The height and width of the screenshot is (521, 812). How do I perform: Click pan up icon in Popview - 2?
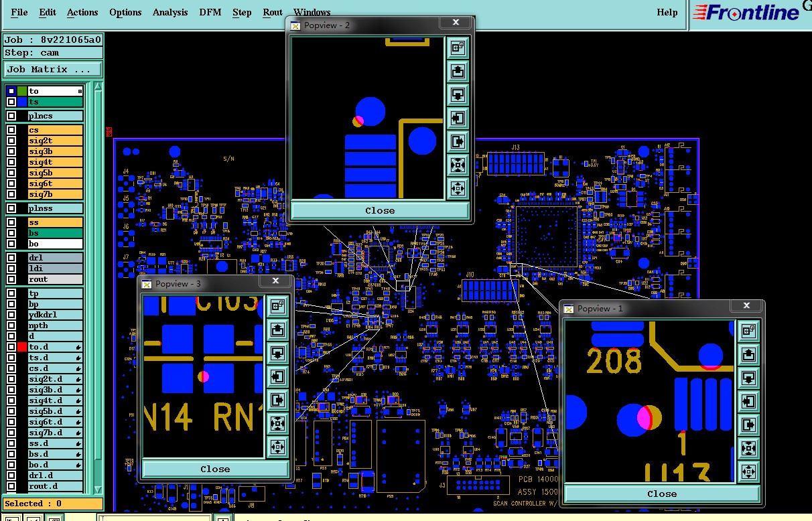458,71
